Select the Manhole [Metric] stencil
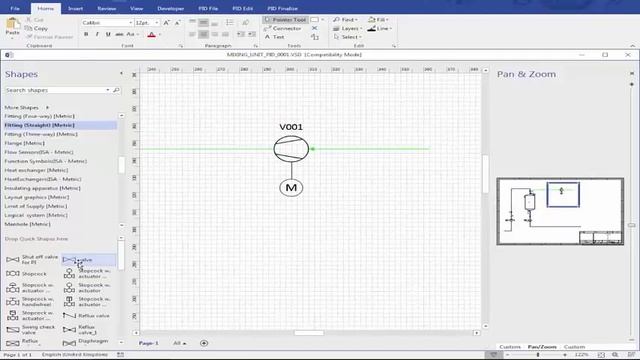 click(x=27, y=224)
